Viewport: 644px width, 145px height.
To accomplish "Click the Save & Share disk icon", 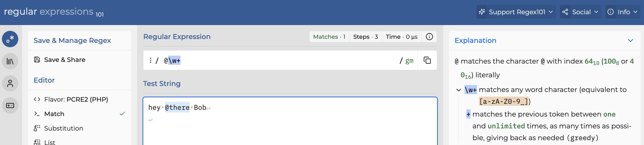I will tap(37, 59).
